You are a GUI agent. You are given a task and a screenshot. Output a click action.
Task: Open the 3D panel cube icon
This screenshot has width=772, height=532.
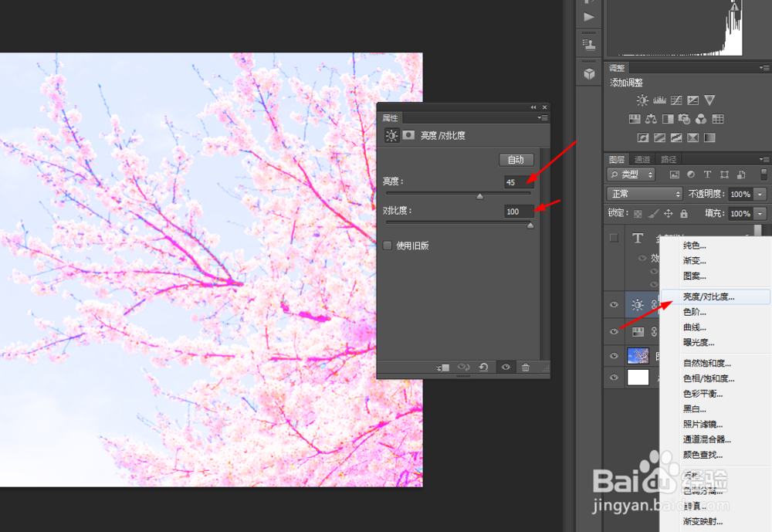coord(589,74)
